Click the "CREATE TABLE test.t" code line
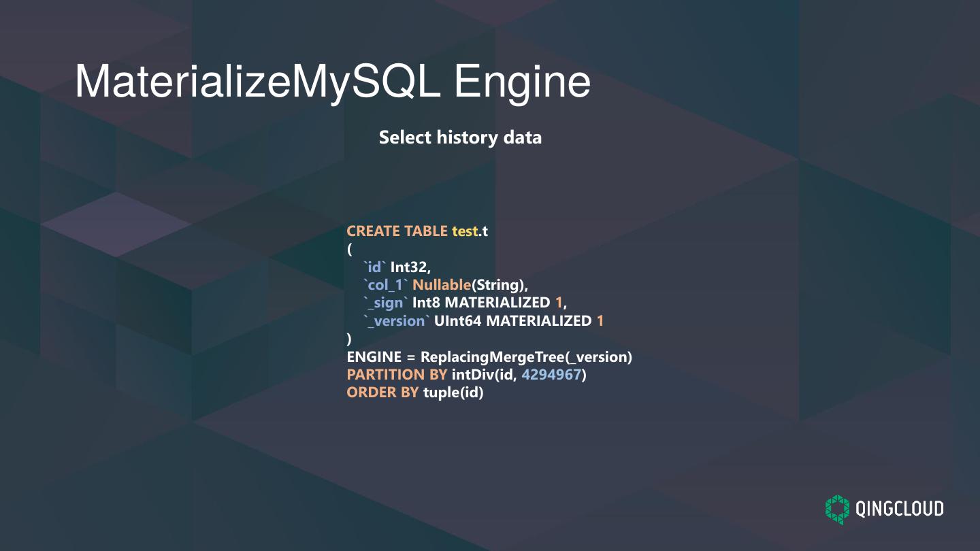 417,231
